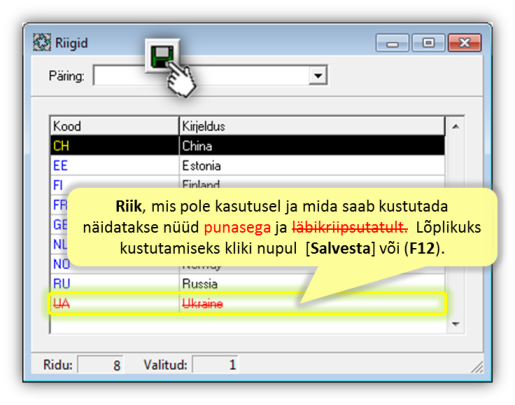
Task: Minimize the Riigid window
Action: point(392,43)
